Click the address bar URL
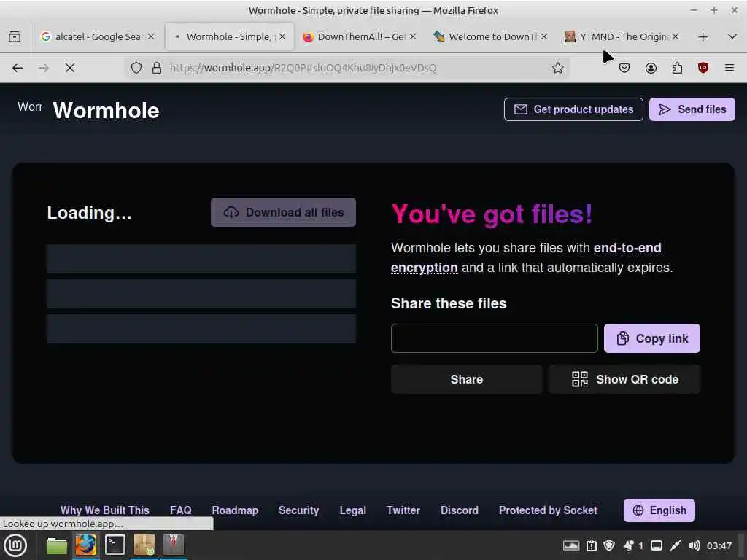This screenshot has height=560, width=747. pos(303,68)
